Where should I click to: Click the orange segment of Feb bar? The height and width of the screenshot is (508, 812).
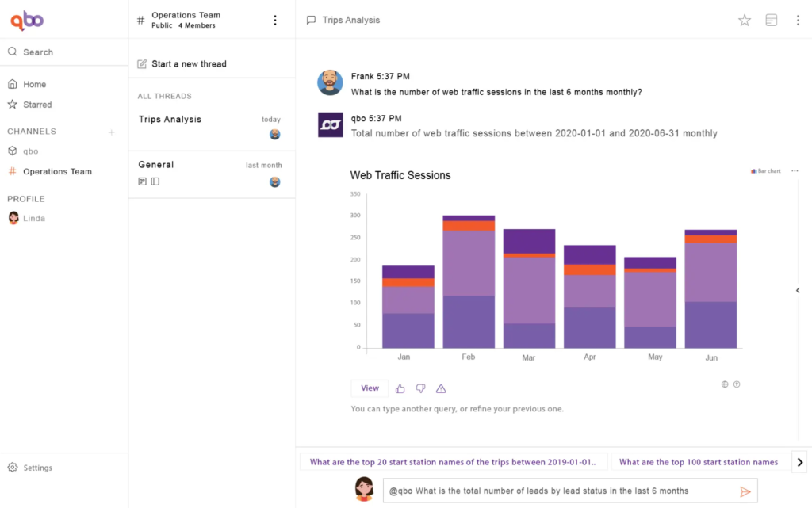(x=469, y=226)
